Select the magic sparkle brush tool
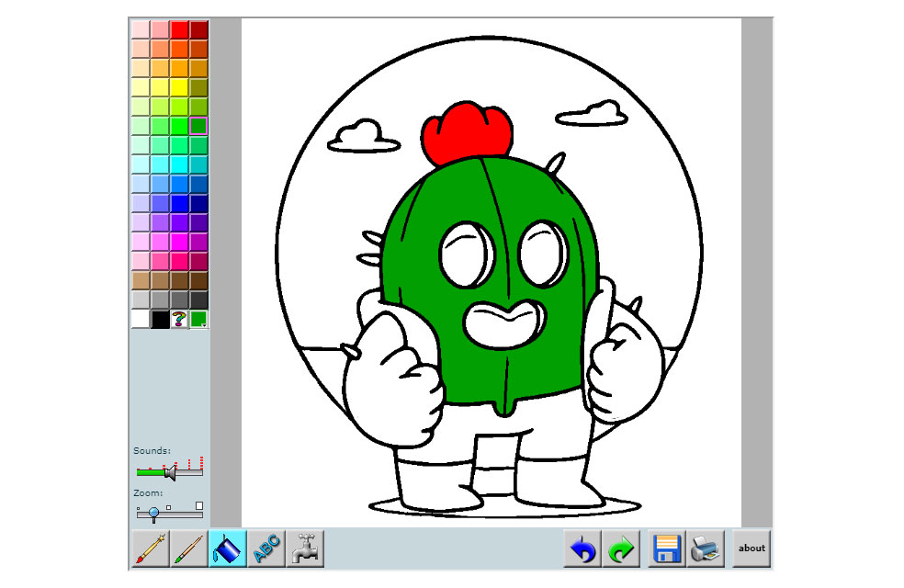The image size is (904, 588). (x=151, y=548)
